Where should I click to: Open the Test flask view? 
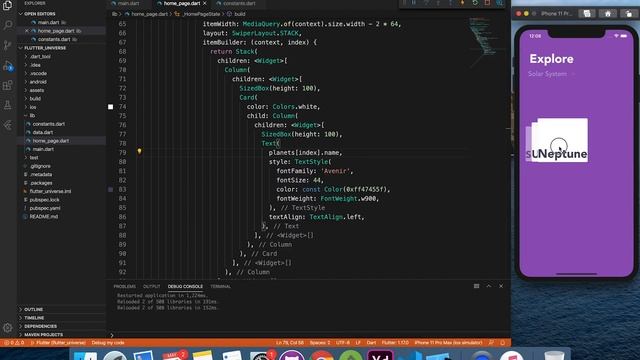pyautogui.click(x=7, y=105)
